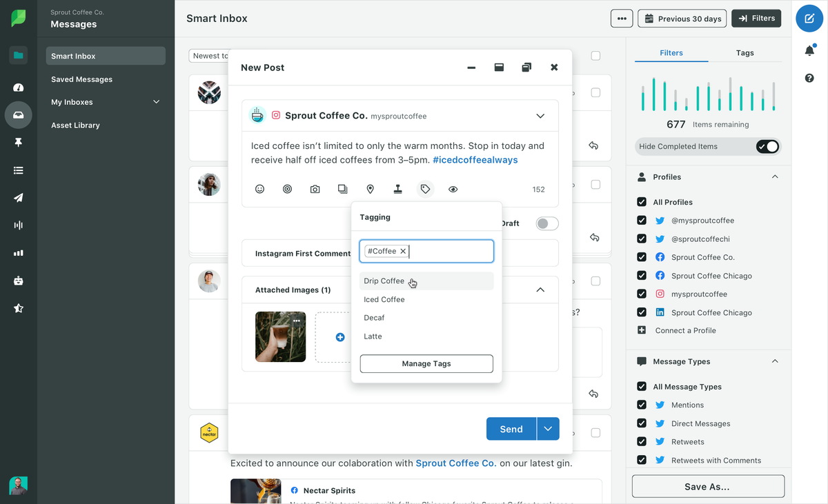
Task: Open the help question mark icon
Action: click(809, 78)
